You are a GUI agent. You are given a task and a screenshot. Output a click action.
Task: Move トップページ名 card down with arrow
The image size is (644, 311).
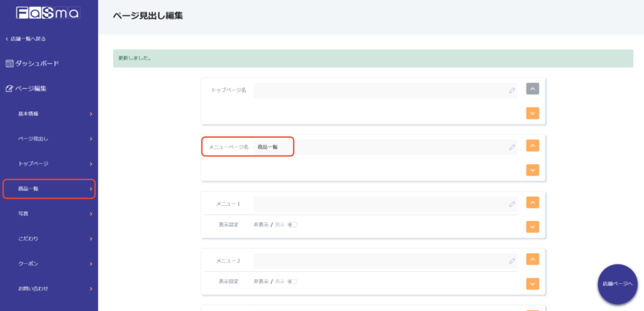tap(533, 113)
